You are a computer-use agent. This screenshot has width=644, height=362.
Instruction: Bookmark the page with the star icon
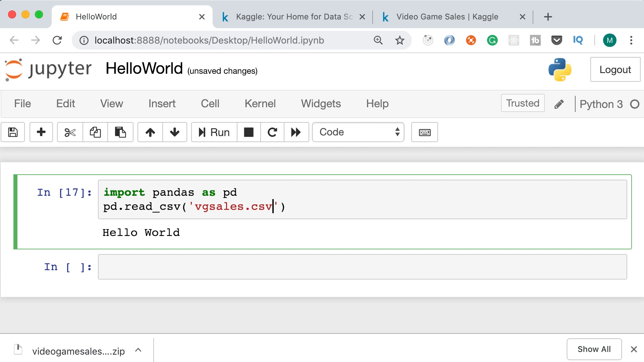(399, 40)
